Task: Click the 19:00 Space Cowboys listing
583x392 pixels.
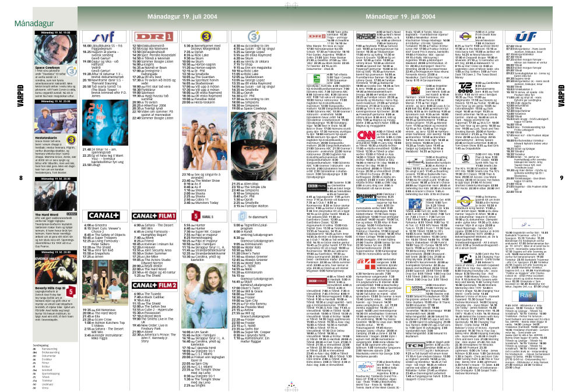Action: [x=250, y=108]
